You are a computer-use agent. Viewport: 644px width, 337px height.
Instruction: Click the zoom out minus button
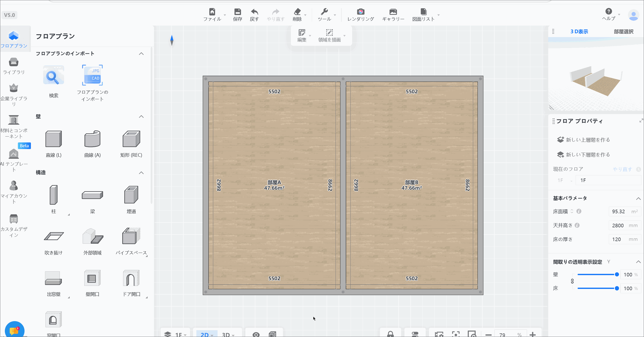coord(488,335)
